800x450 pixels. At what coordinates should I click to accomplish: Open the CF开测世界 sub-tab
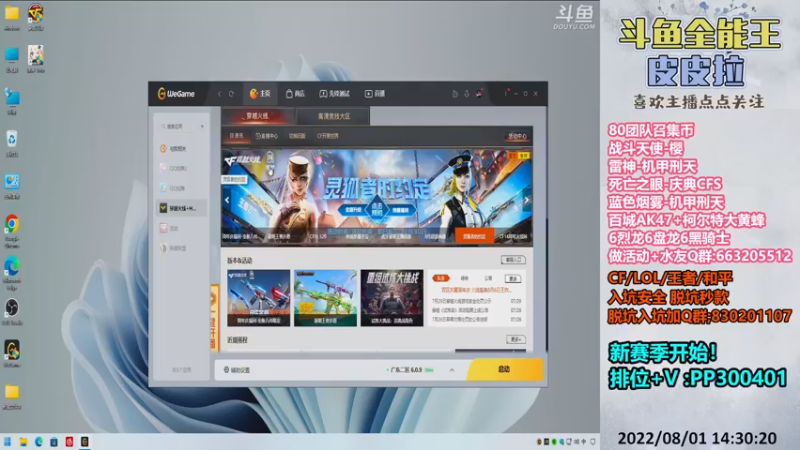tap(328, 136)
